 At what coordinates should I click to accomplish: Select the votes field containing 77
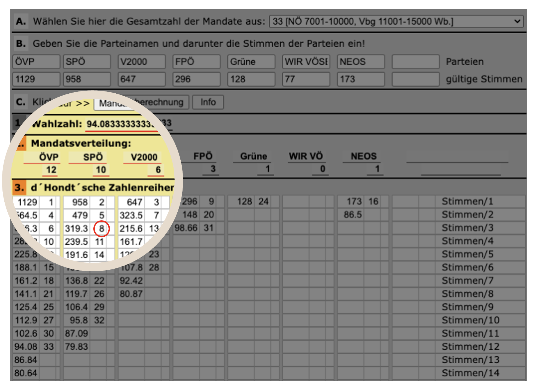[306, 79]
